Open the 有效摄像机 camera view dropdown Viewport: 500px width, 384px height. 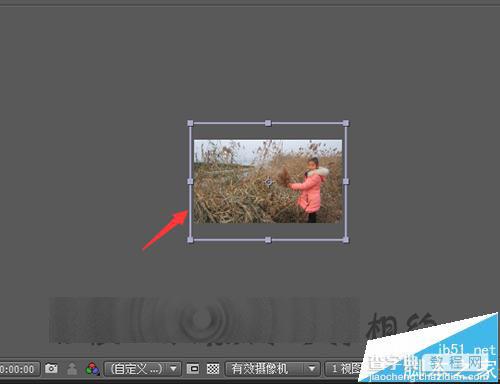click(x=272, y=369)
